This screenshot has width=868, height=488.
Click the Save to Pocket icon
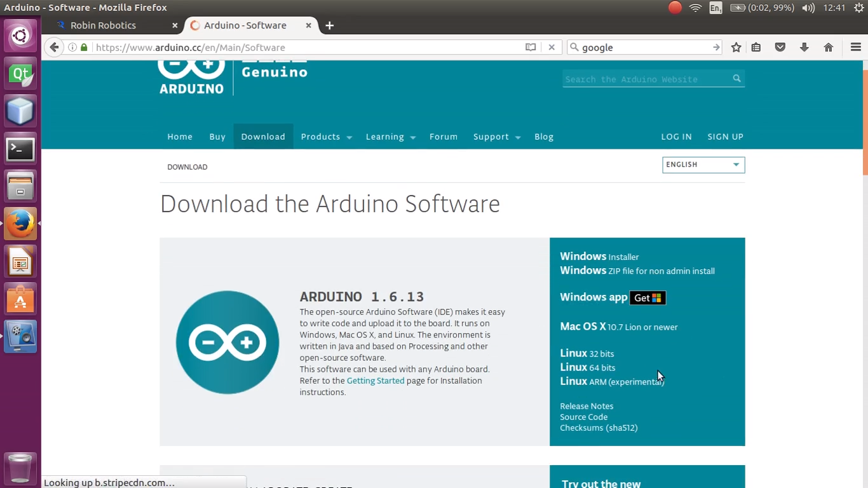[780, 47]
